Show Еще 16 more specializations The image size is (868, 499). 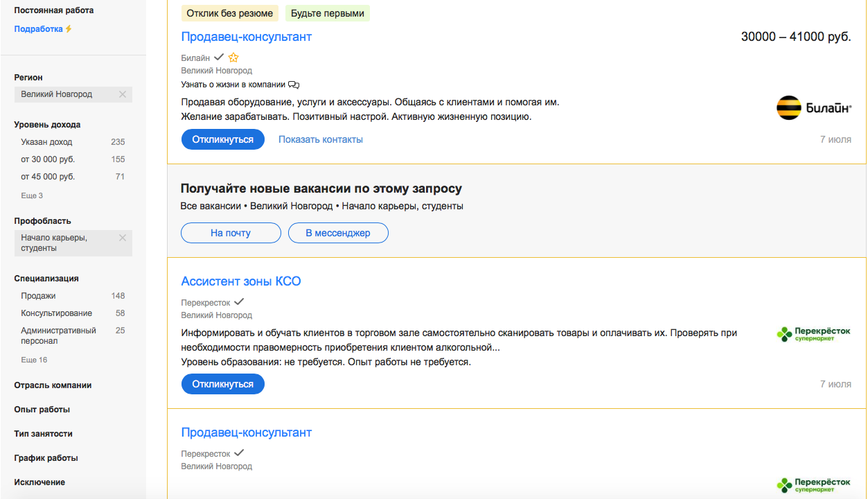(34, 360)
